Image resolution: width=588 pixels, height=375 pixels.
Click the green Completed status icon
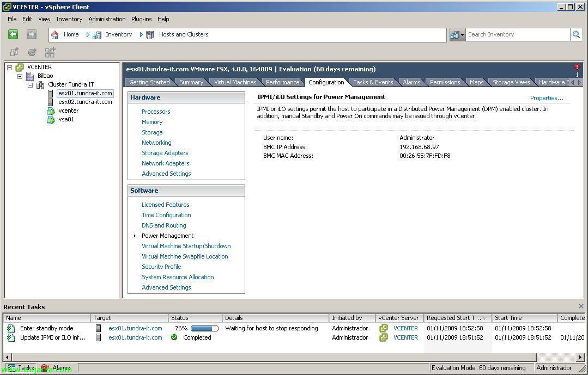174,337
